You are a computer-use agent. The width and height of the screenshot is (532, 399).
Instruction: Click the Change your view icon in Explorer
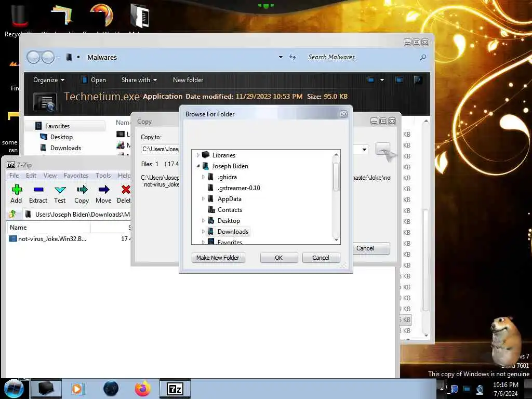coord(370,79)
